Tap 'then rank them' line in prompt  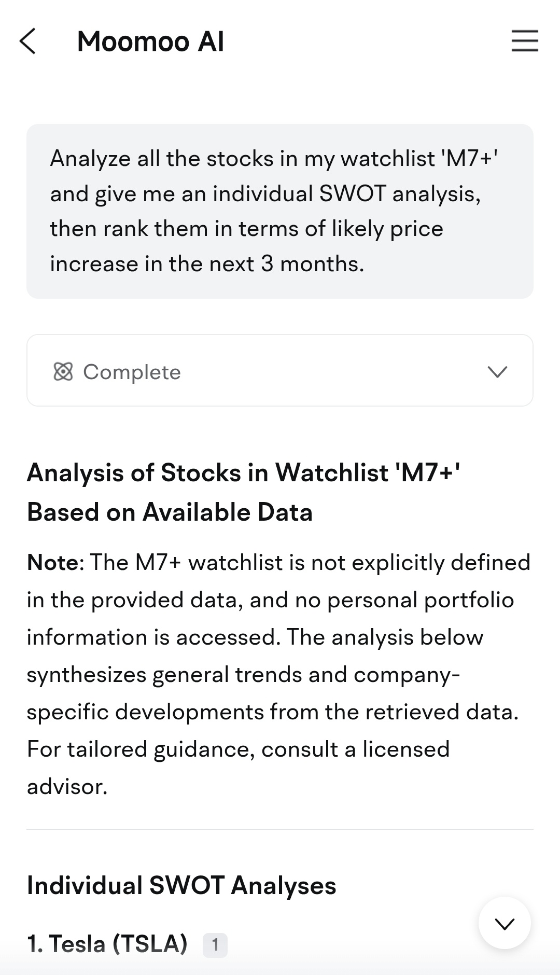pos(246,229)
